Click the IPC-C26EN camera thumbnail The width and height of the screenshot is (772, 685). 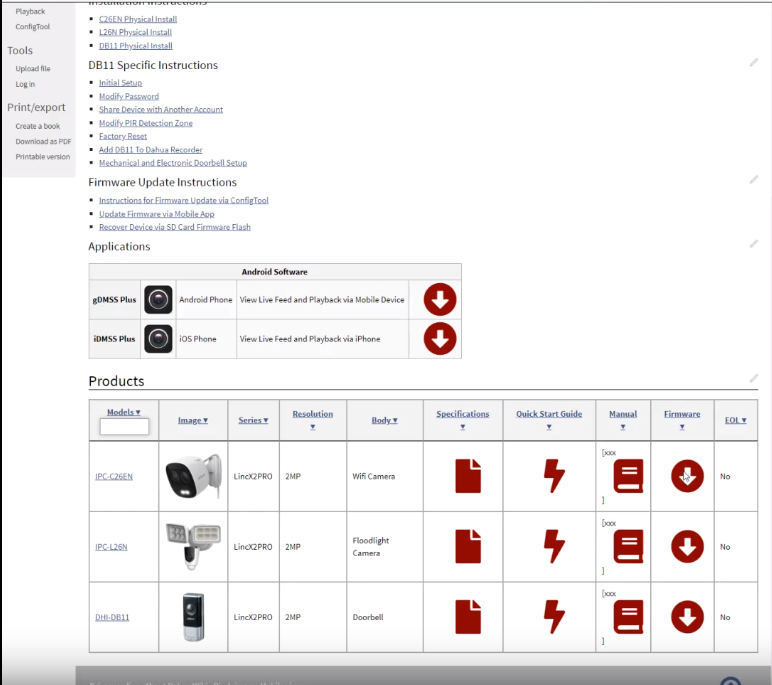193,476
